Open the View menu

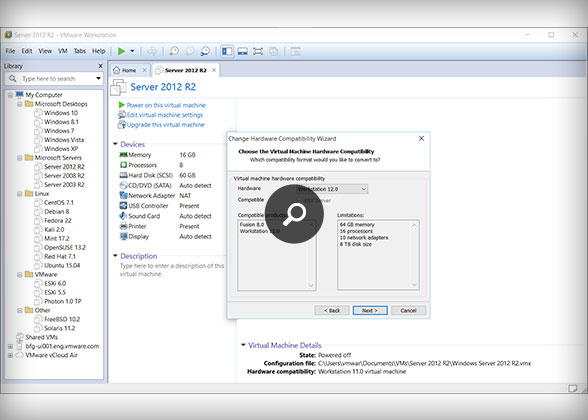45,51
